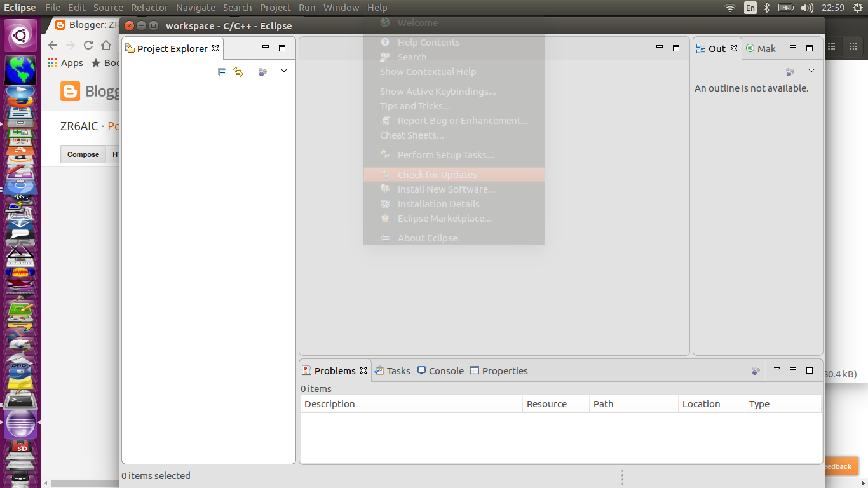Screen dimensions: 868x488
Task: Open the Edit menu
Action: click(x=77, y=8)
